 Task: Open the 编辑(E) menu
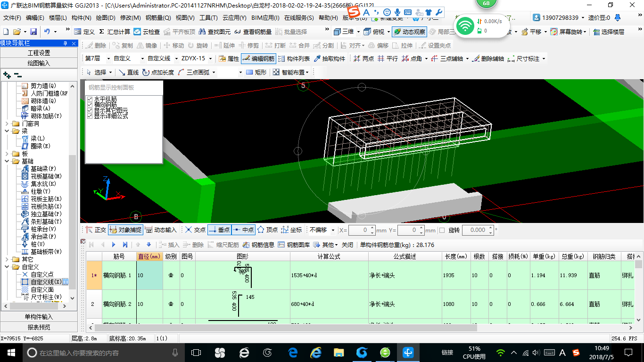(35, 18)
